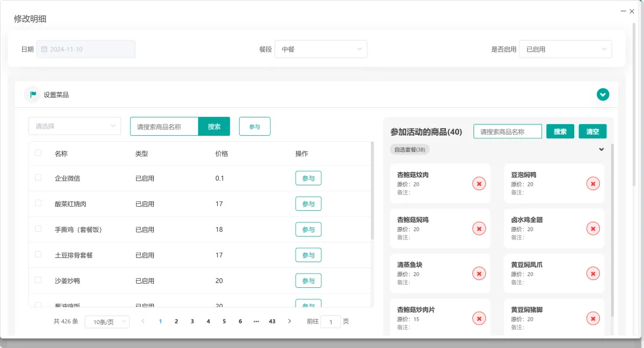Click 参与 for 土豆排骨套餐
644x348 pixels.
[308, 255]
